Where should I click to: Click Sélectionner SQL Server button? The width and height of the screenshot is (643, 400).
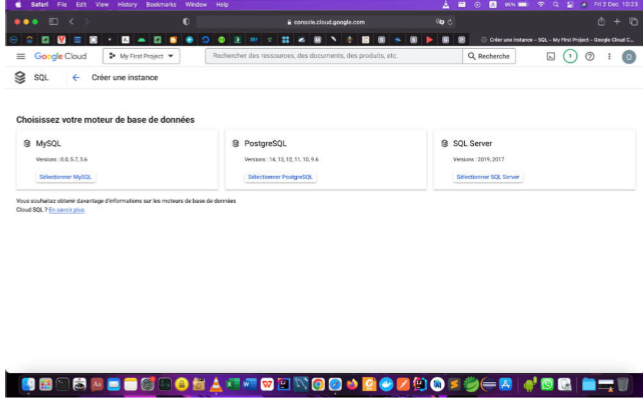coord(488,177)
